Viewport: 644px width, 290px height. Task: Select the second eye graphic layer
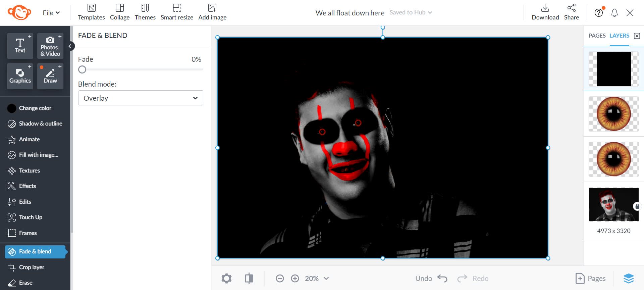click(x=613, y=159)
